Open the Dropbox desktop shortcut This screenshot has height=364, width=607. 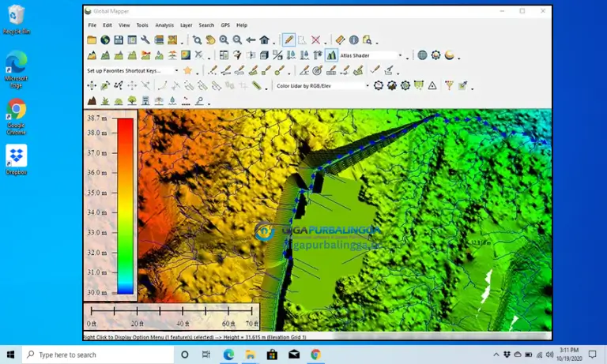[x=17, y=159]
